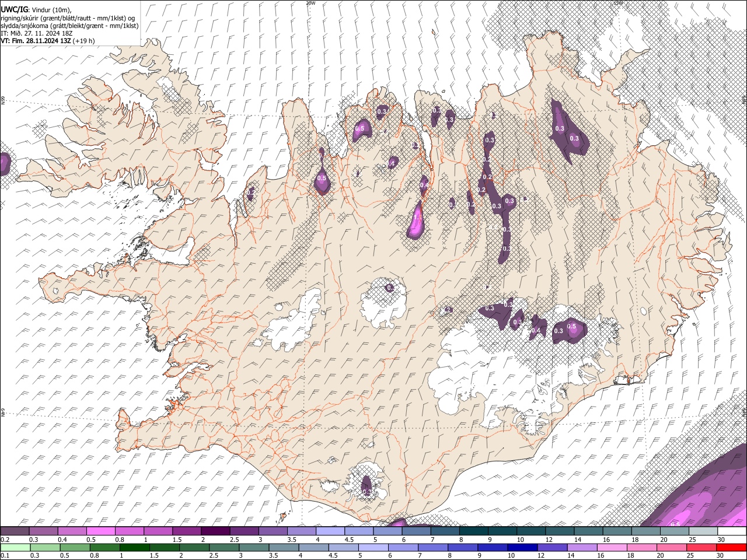Click the dark purple snow swatch between 2 and 2.5
This screenshot has height=560, width=747.
(x=215, y=531)
